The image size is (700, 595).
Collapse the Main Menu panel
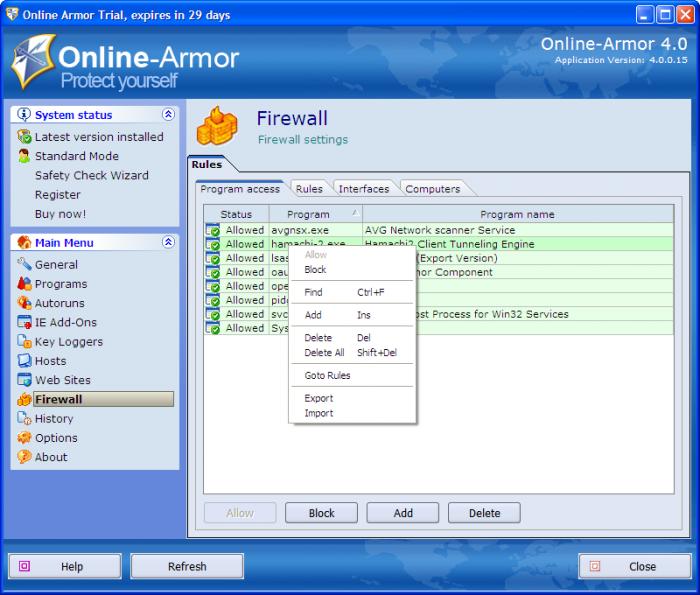(x=168, y=242)
